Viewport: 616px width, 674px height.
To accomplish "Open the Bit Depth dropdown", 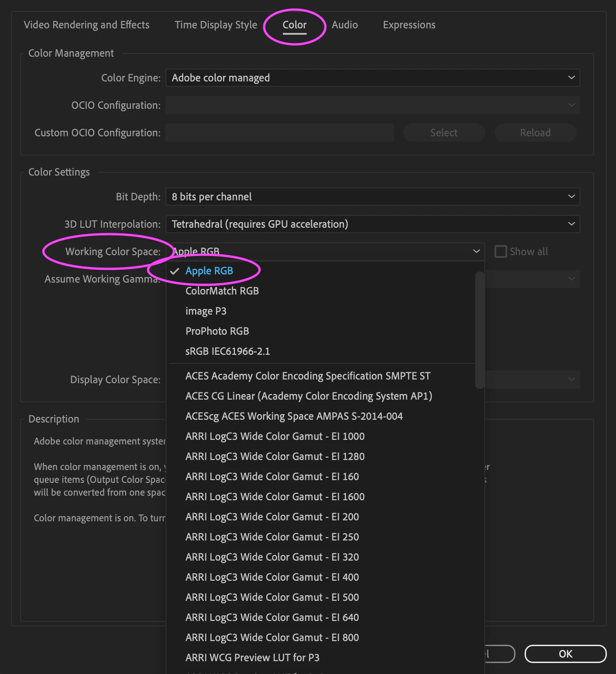I will [x=372, y=197].
